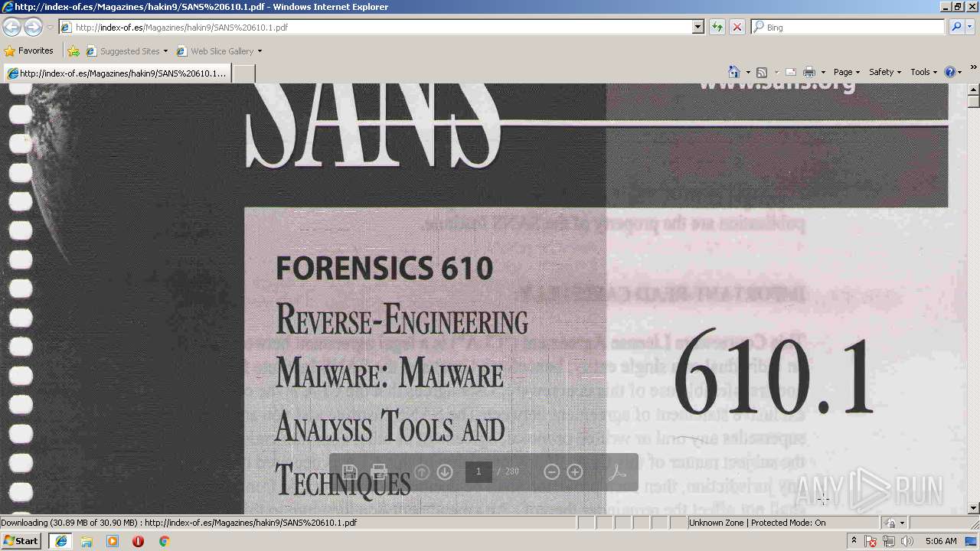Click the 5:06 AM system clock

tap(941, 541)
